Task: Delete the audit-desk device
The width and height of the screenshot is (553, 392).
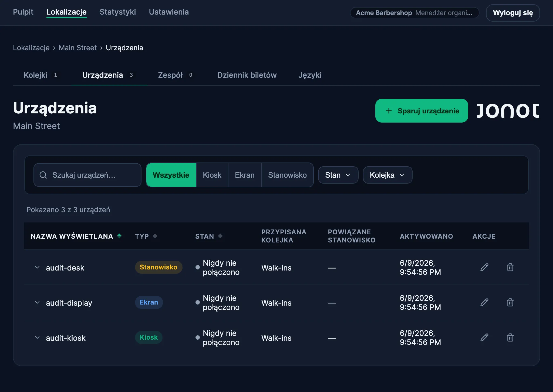Action: pos(510,267)
